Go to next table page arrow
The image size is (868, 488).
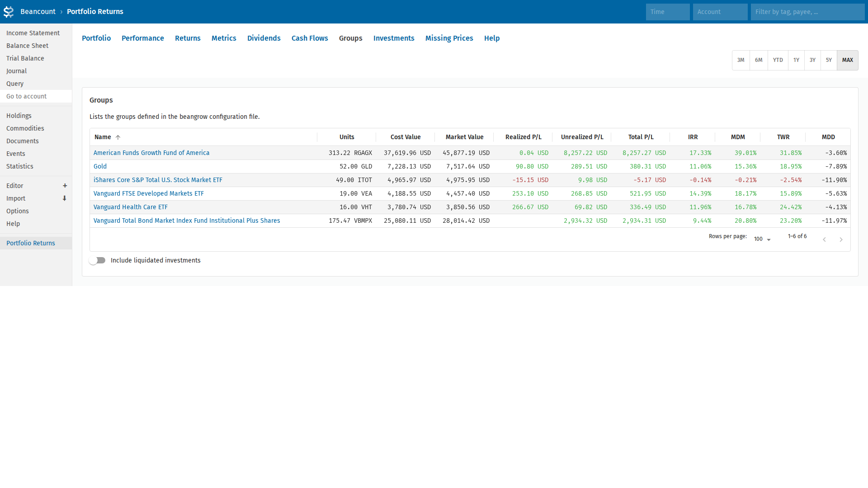(841, 239)
